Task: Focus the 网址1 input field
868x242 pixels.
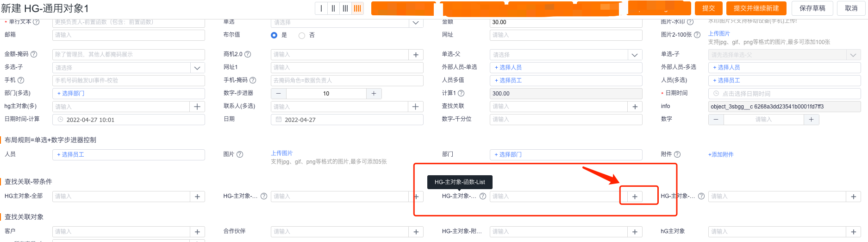Action: tap(347, 68)
